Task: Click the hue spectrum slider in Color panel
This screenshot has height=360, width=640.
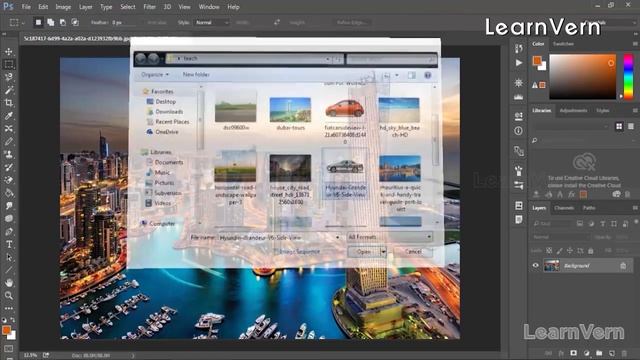Action: [629, 76]
